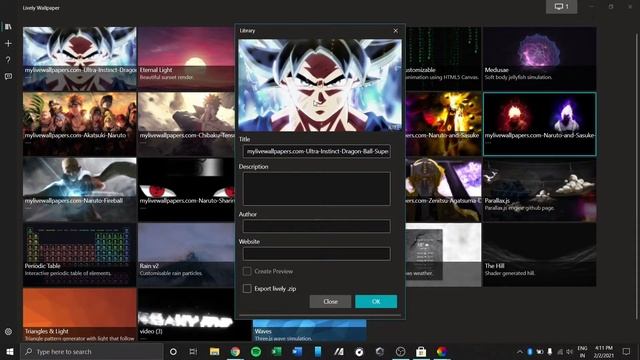Open the volume icon in system tray
Viewport: 640px width, 360px height.
(x=569, y=351)
